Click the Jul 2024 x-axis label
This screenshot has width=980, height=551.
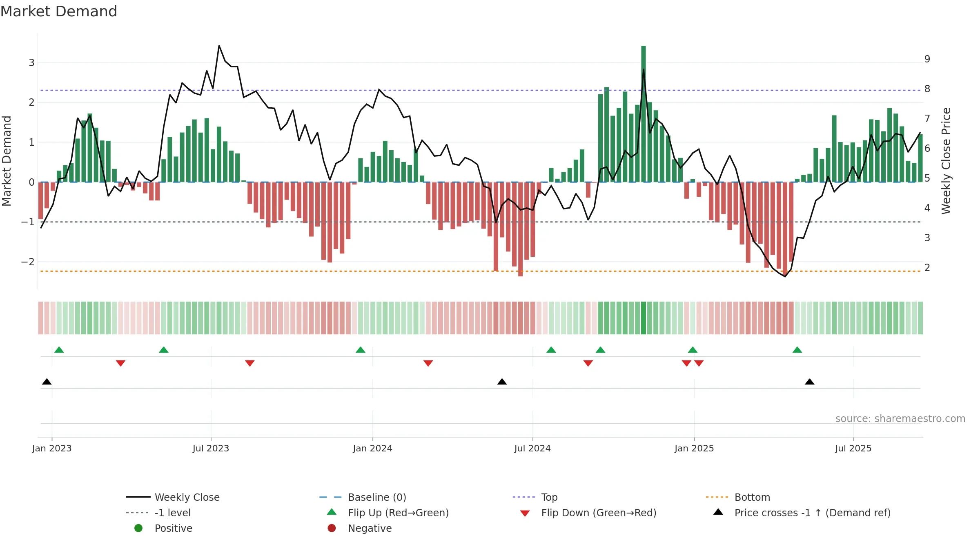[532, 449]
